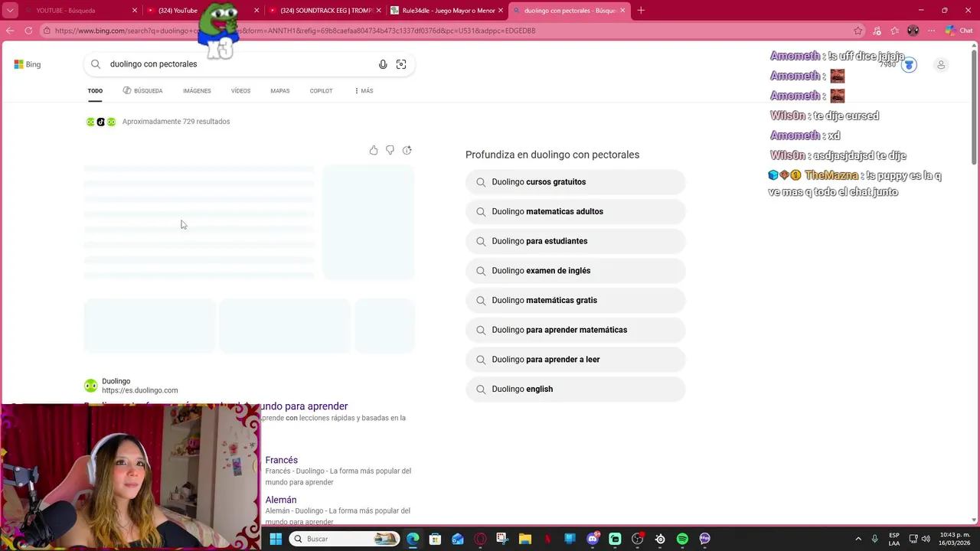980x551 pixels.
Task: Click suggestion Duolingo english
Action: (x=575, y=390)
